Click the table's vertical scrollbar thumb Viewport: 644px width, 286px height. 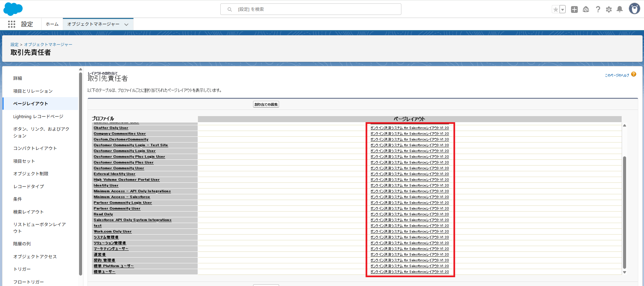[x=624, y=212]
